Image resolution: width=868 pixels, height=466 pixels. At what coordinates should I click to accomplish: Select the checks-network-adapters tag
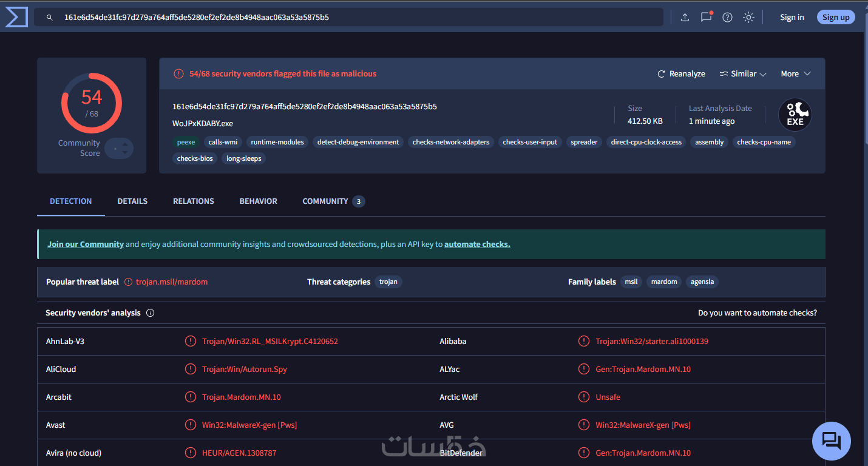point(451,143)
